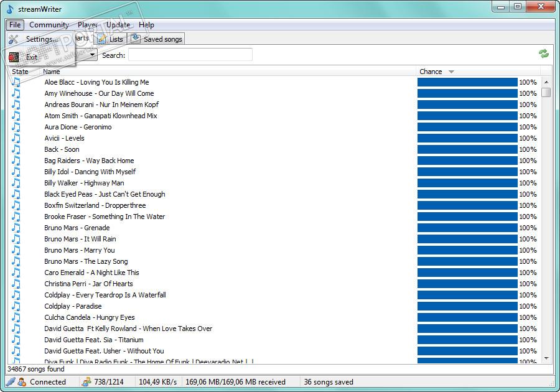This screenshot has width=560, height=392.
Task: Click note icon beside Bruno Mars - Grenade
Action: click(16, 228)
